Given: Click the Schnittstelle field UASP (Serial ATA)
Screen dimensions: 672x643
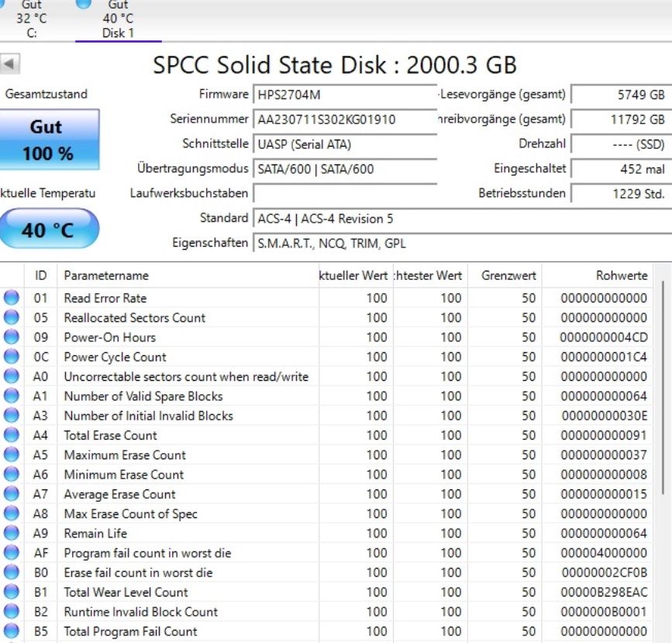Looking at the screenshot, I should [345, 144].
